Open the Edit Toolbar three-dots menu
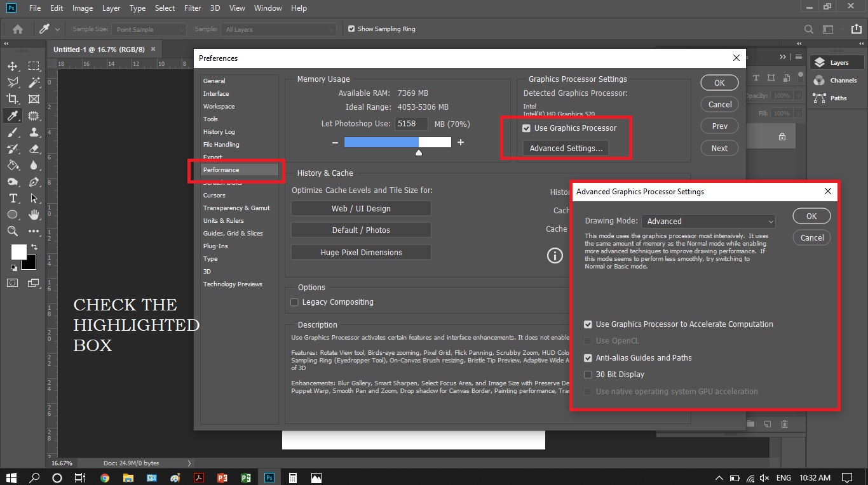 pos(34,231)
